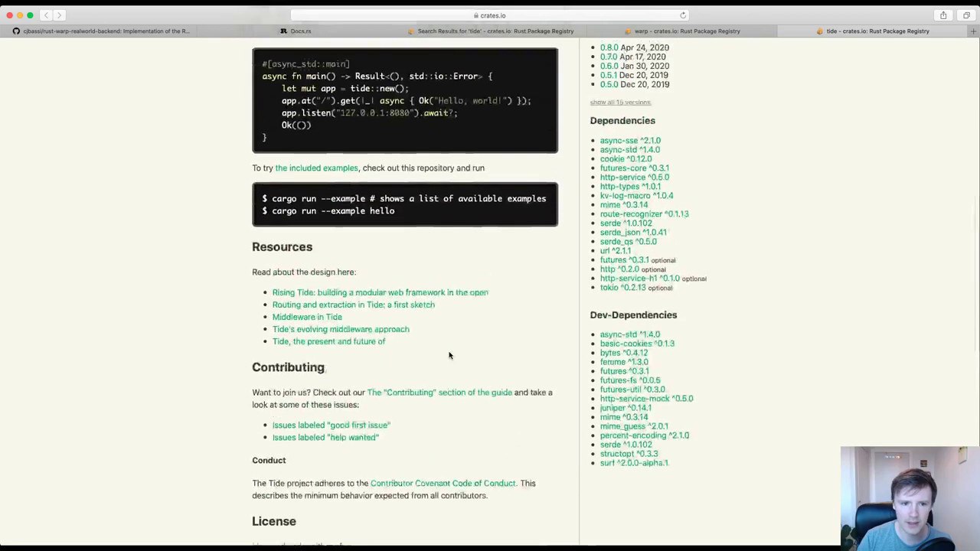This screenshot has height=551, width=980.
Task: Open mime ^0.3.14 under Dependencies
Action: tap(623, 205)
